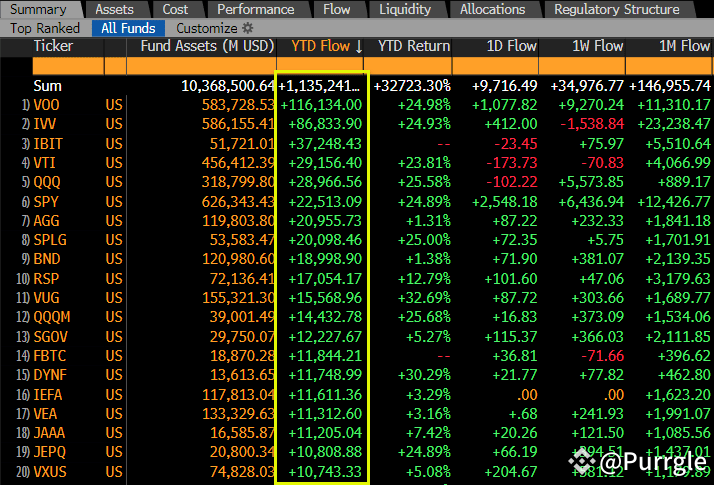The image size is (714, 485).
Task: Sort by Fund Assets (M USD) header
Action: (x=207, y=46)
